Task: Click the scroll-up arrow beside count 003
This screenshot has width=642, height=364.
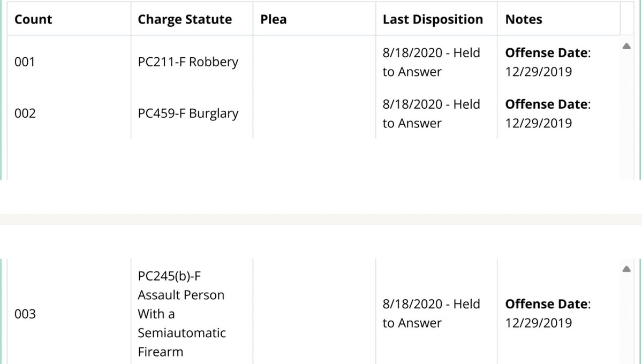Action: click(x=626, y=269)
